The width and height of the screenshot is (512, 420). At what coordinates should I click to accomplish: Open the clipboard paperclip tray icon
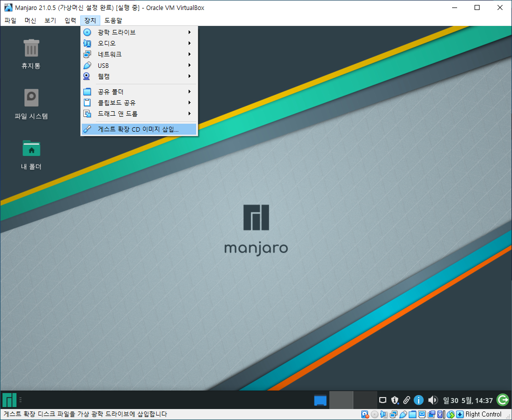[x=406, y=400]
